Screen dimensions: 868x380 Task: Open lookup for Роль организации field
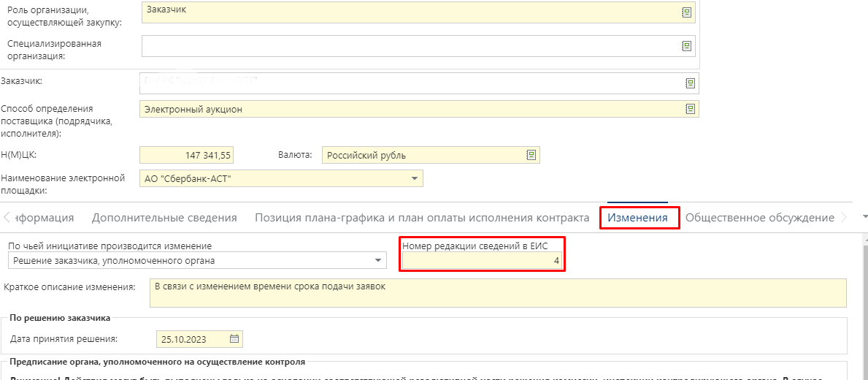coord(686,12)
